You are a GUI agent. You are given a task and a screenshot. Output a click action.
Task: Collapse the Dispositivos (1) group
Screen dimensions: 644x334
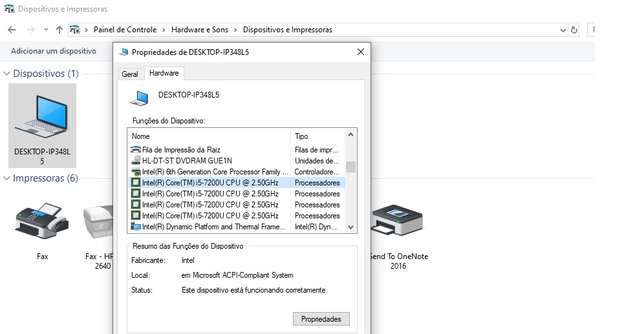(6, 74)
